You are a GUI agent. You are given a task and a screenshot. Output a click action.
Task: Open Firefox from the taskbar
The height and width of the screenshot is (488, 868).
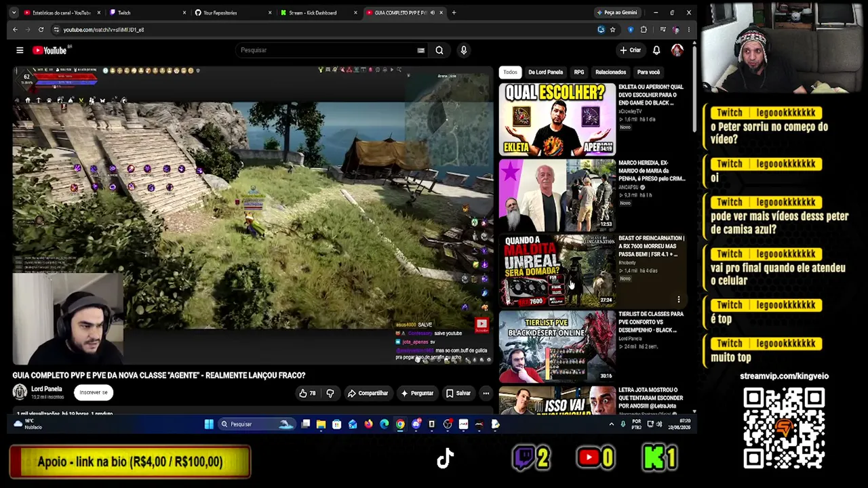click(368, 424)
